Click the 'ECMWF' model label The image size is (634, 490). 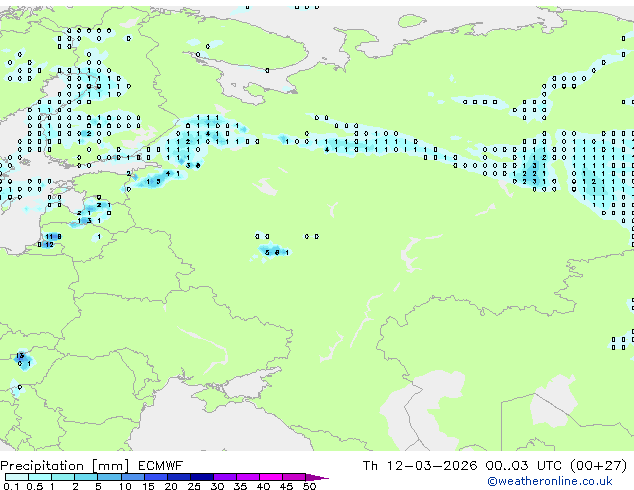click(161, 466)
